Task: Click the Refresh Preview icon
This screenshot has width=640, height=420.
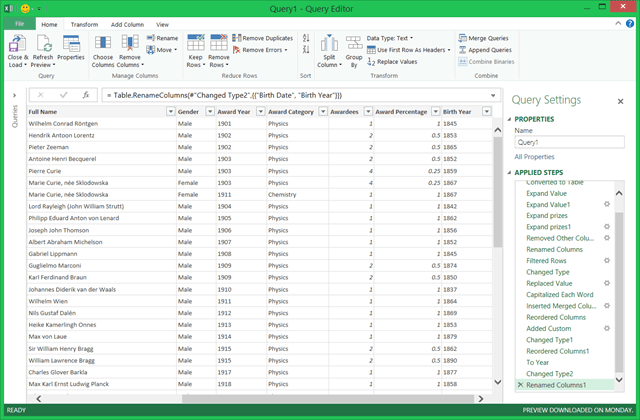Action: (43, 45)
